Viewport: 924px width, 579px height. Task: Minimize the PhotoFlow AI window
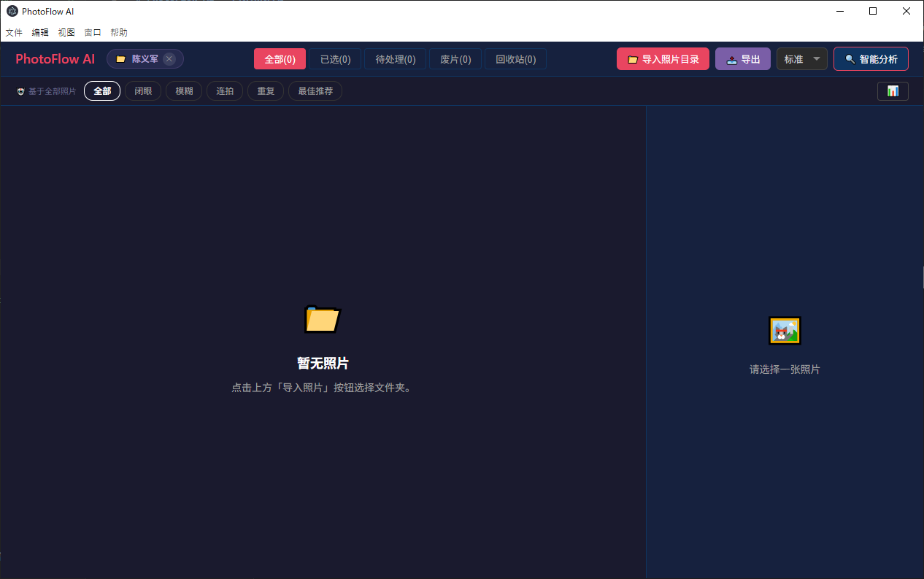(840, 11)
